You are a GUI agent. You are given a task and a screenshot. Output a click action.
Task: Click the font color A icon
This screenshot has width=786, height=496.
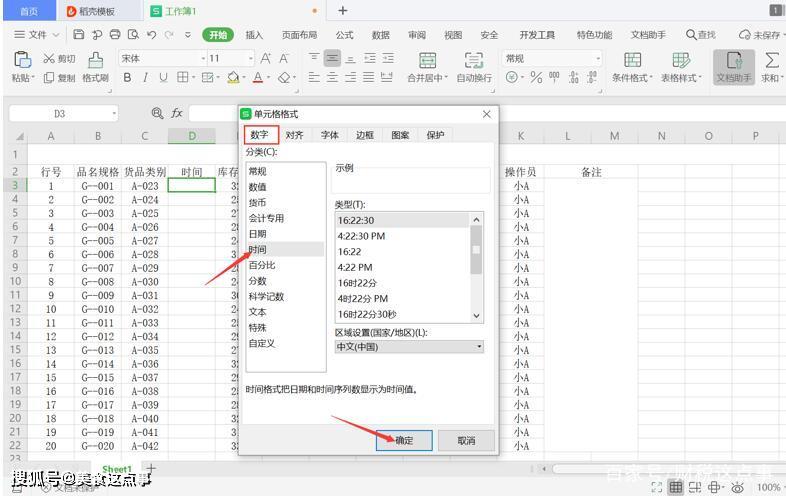point(258,77)
